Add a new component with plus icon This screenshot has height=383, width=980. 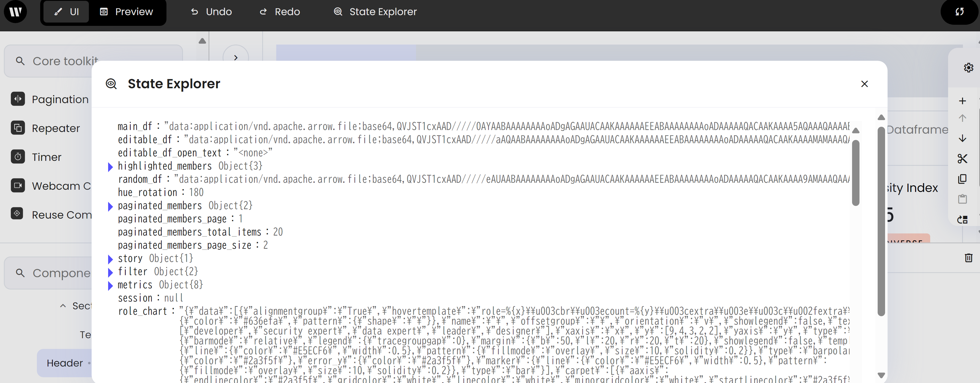coord(962,100)
